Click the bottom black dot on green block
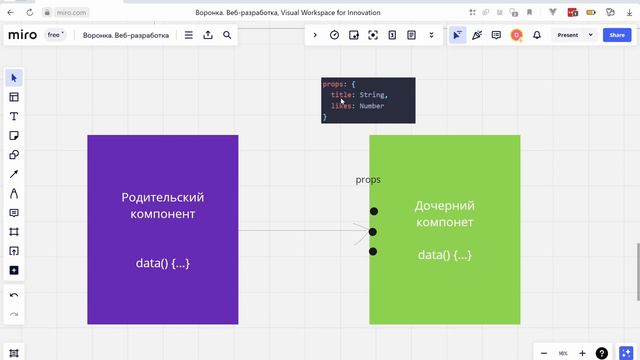The width and height of the screenshot is (640, 360). click(x=373, y=251)
